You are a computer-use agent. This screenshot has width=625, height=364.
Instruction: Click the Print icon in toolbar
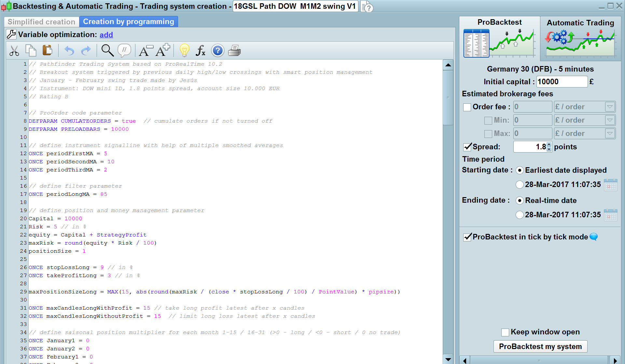click(234, 51)
